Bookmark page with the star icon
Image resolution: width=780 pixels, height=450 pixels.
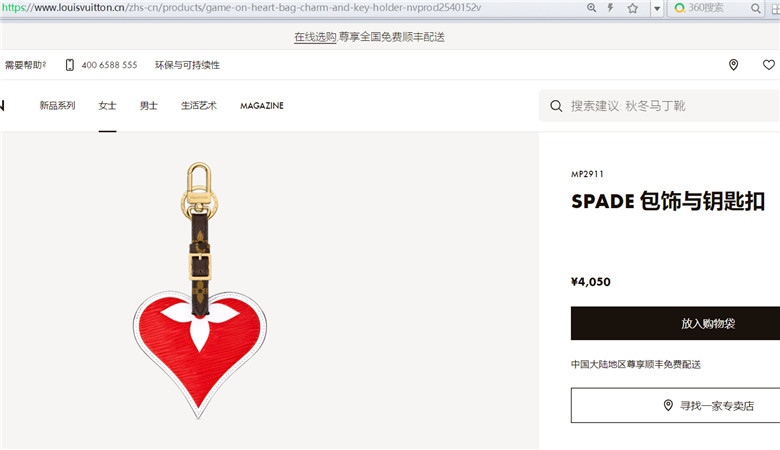[x=632, y=8]
